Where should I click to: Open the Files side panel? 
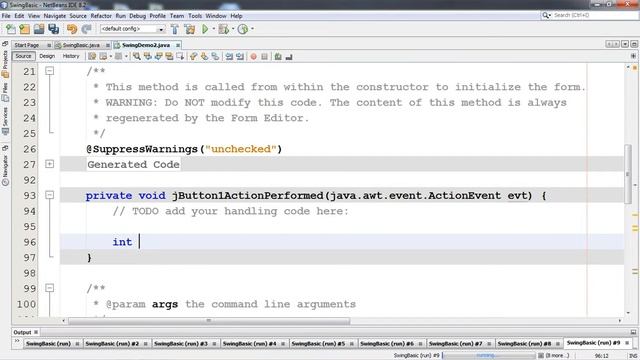click(5, 92)
